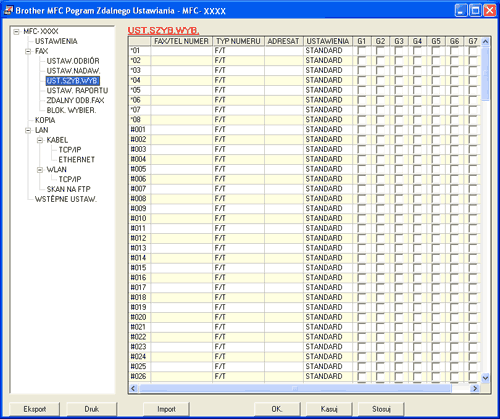The width and height of the screenshot is (500, 419).
Task: Collapse the LAN tree node
Action: tap(28, 130)
